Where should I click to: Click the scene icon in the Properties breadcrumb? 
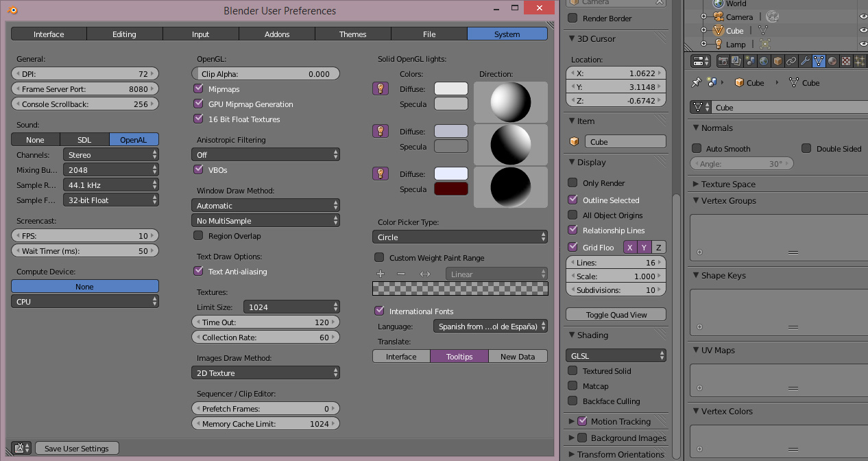tap(713, 82)
